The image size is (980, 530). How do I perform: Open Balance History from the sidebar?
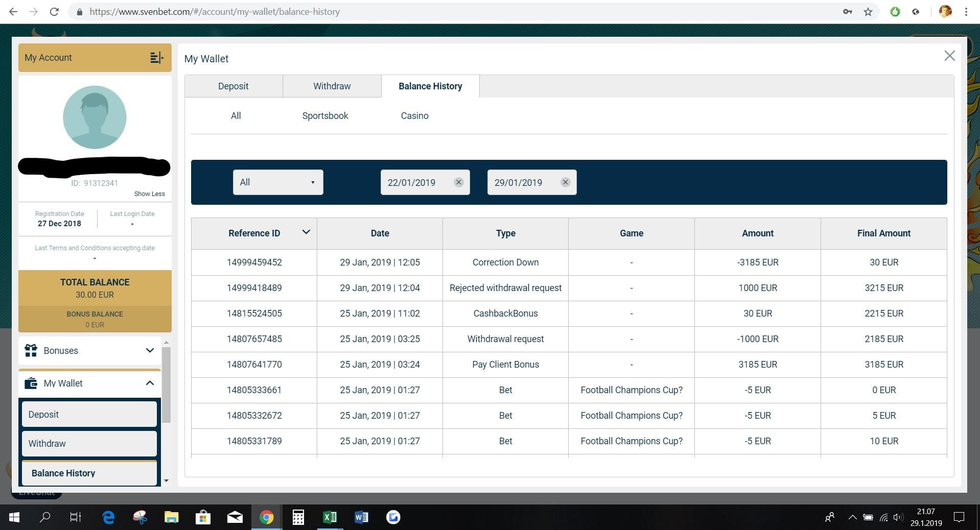(x=89, y=473)
